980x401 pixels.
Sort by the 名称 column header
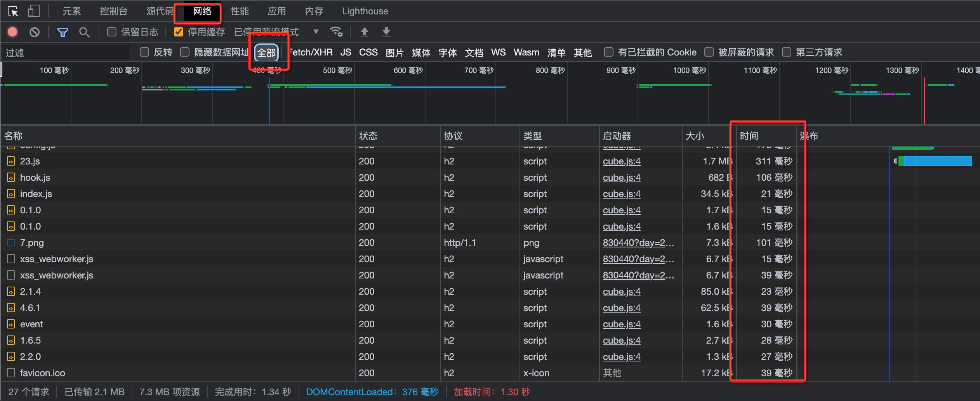click(178, 136)
